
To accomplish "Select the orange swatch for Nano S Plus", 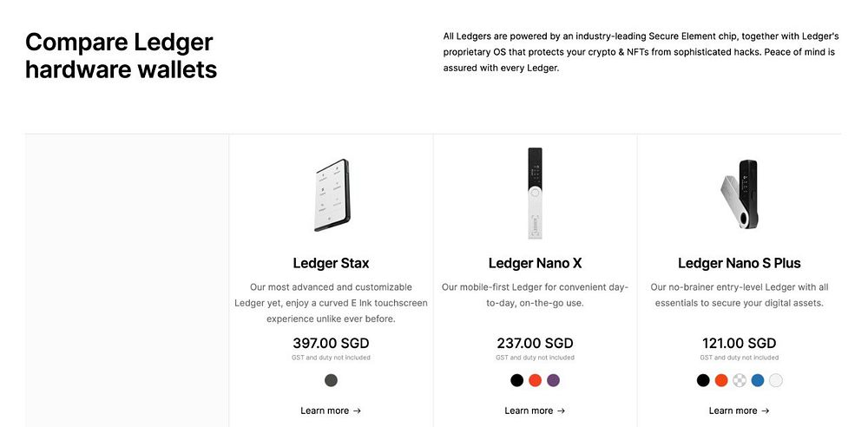I will [720, 380].
